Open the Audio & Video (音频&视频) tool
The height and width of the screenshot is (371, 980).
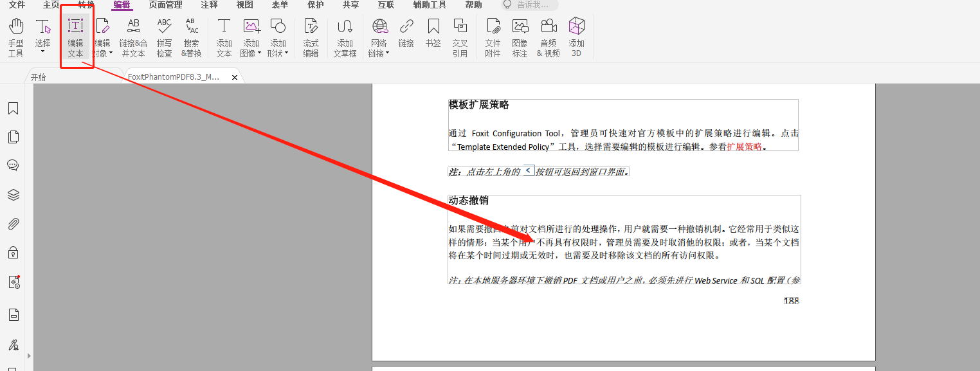(x=548, y=37)
